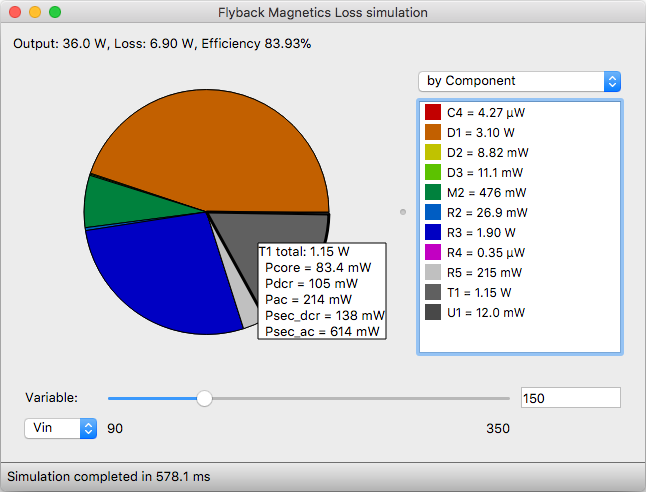Click the 'Psec_dcr = 138 mW' tooltip line
The image size is (646, 492).
(x=325, y=316)
